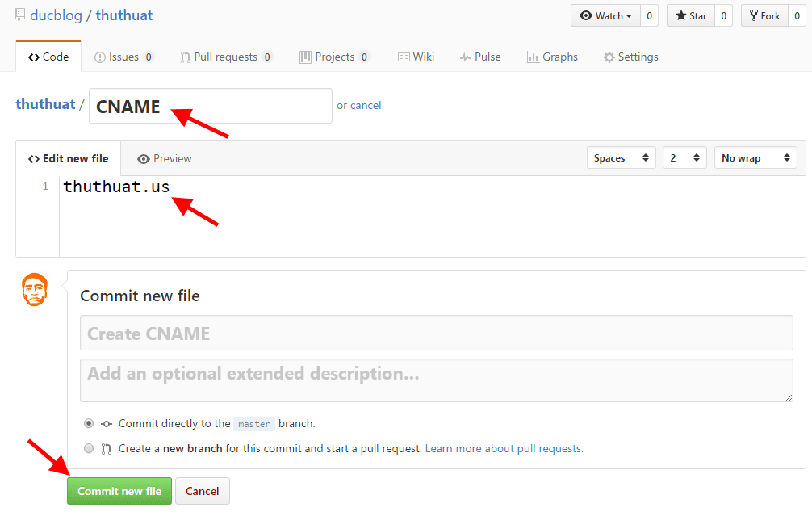Click the master branch label
This screenshot has height=516, width=812.
click(x=254, y=424)
